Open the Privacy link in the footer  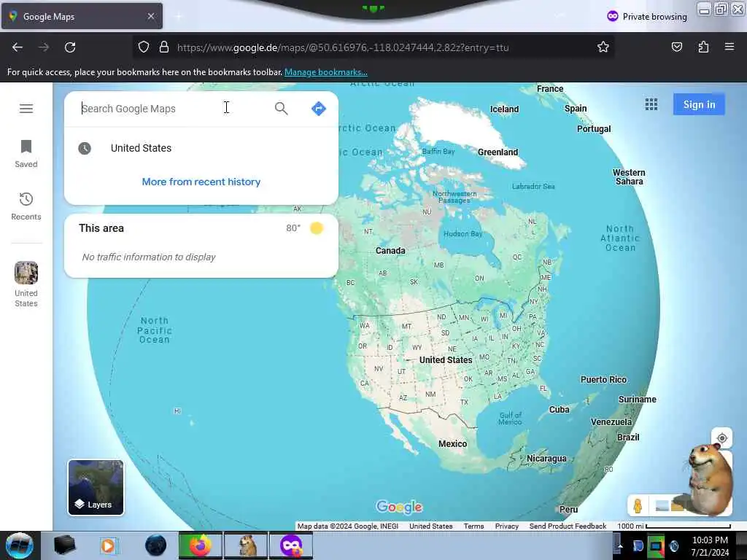pyautogui.click(x=506, y=526)
